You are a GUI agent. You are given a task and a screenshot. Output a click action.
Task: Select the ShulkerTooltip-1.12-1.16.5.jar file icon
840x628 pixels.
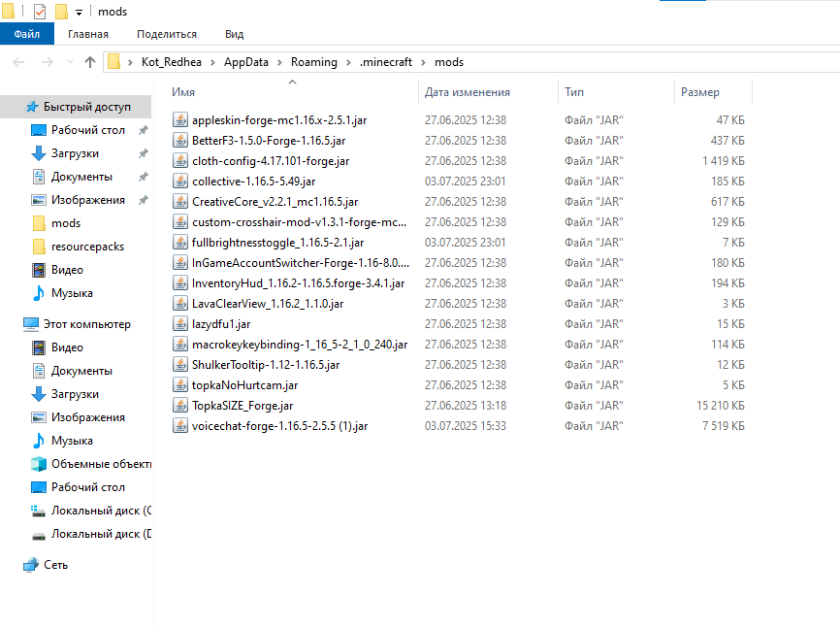click(180, 364)
